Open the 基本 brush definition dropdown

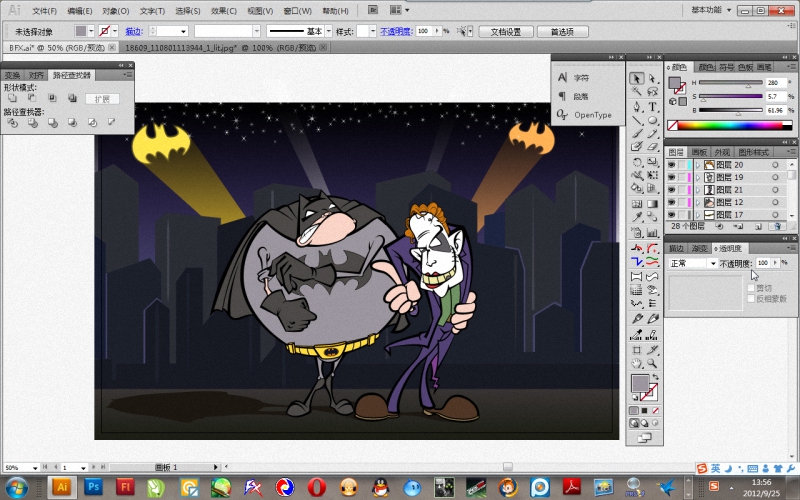tap(329, 31)
